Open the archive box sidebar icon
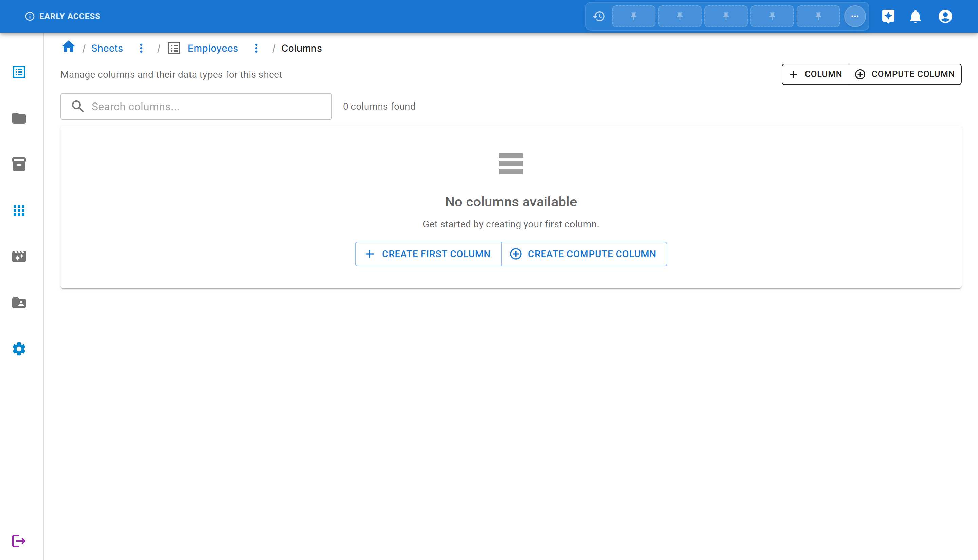Viewport: 978px width, 560px height. click(19, 164)
